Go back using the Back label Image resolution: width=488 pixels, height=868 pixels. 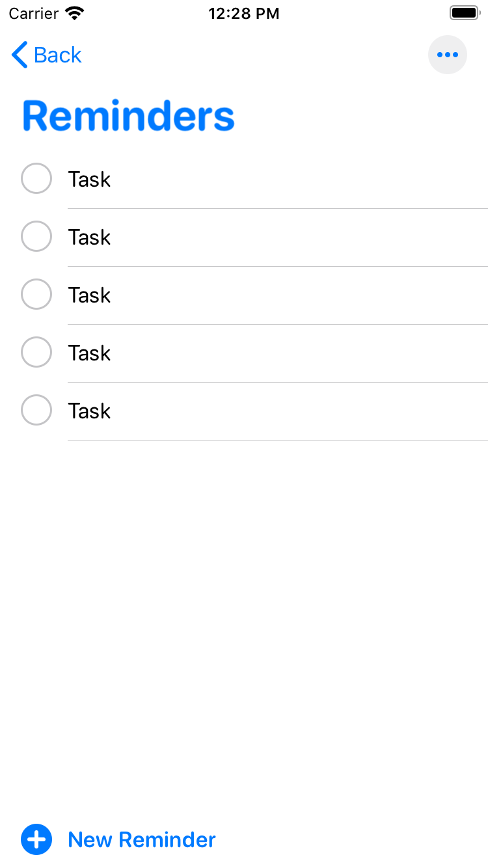[58, 55]
